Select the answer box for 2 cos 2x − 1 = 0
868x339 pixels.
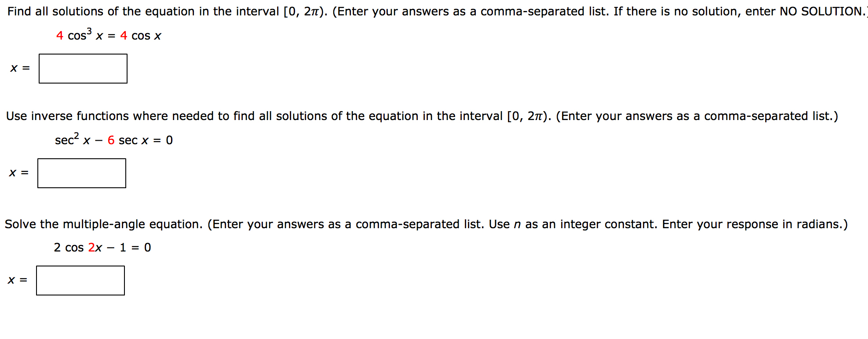point(80,281)
